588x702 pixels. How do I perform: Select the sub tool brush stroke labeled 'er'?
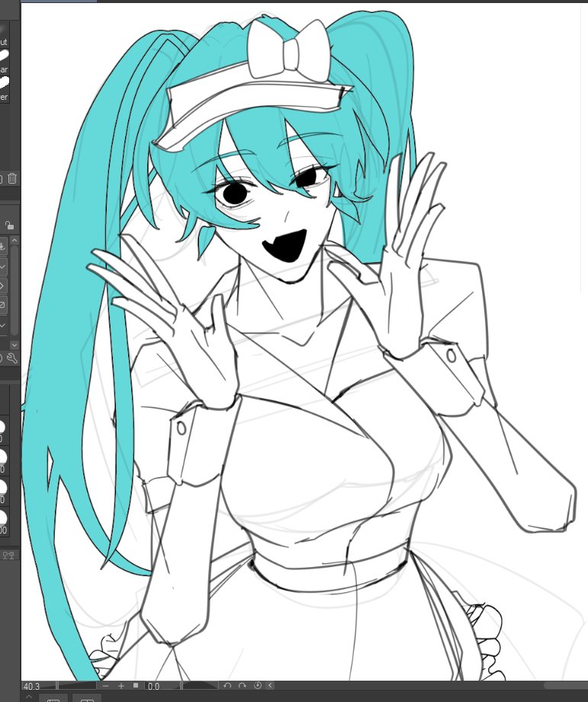click(x=4, y=83)
